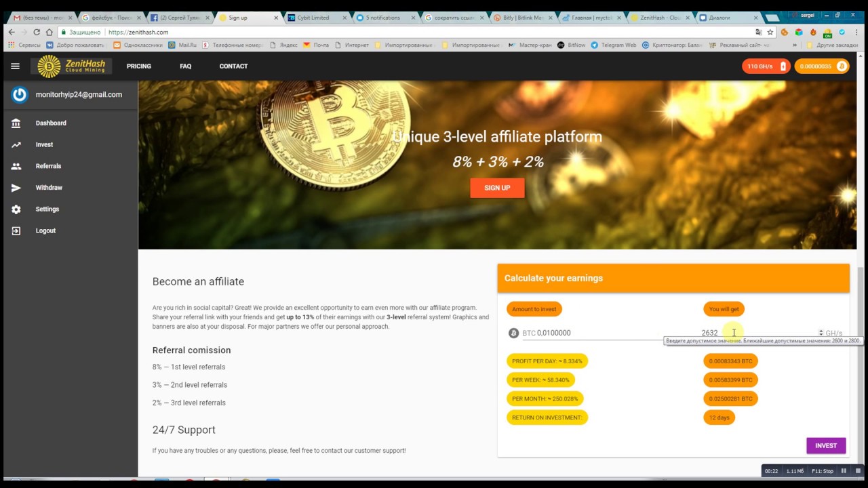The height and width of the screenshot is (488, 868).
Task: Open the 'Другие закладки' bookmarks folder
Action: click(x=832, y=45)
